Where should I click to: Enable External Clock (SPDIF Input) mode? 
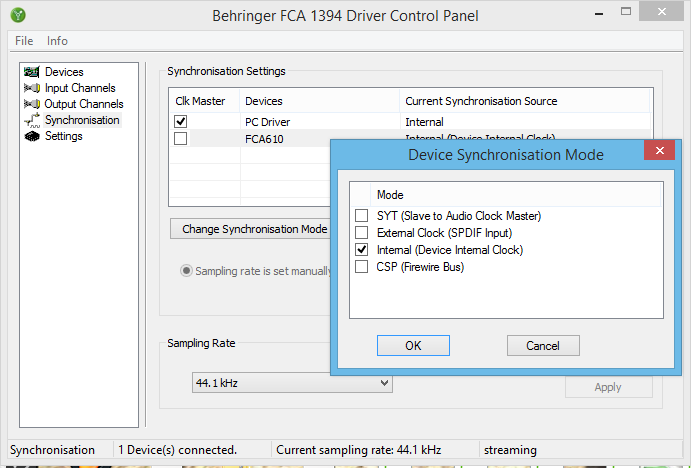pos(361,232)
